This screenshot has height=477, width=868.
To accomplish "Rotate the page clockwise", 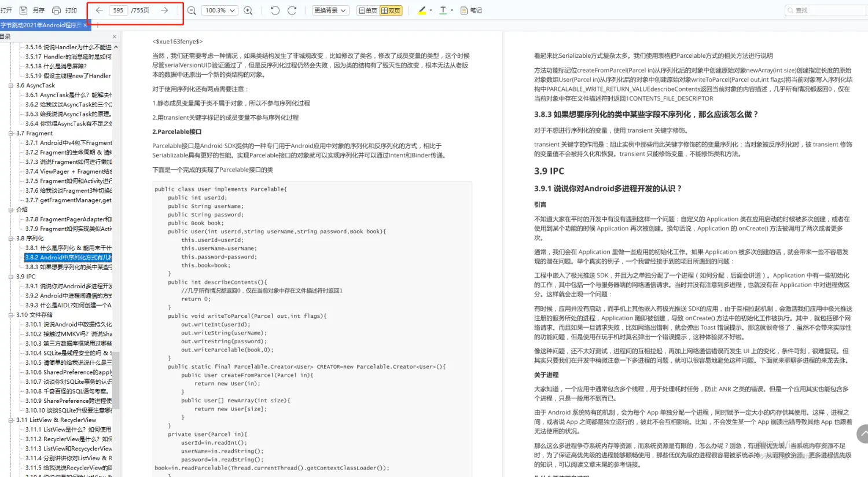I will tap(292, 10).
